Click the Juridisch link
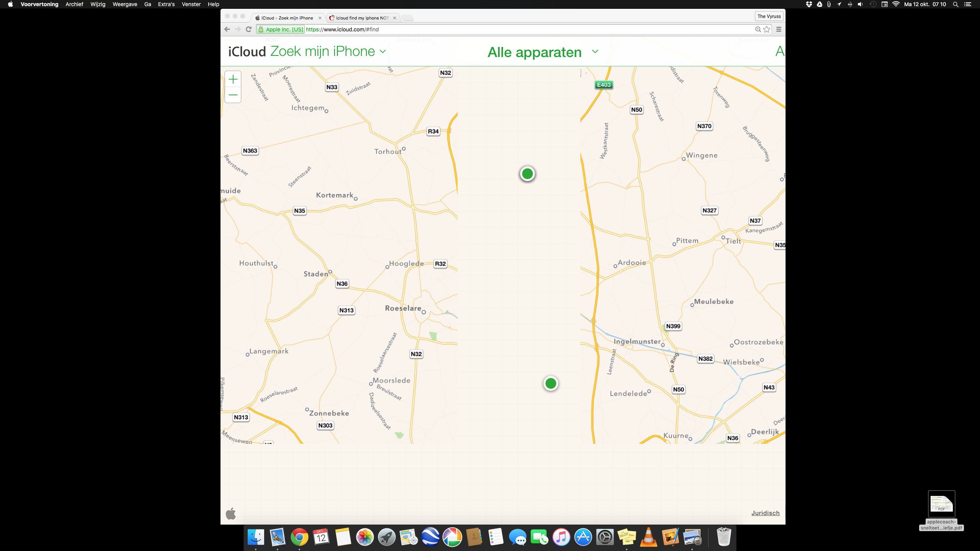980x551 pixels. [x=765, y=513]
